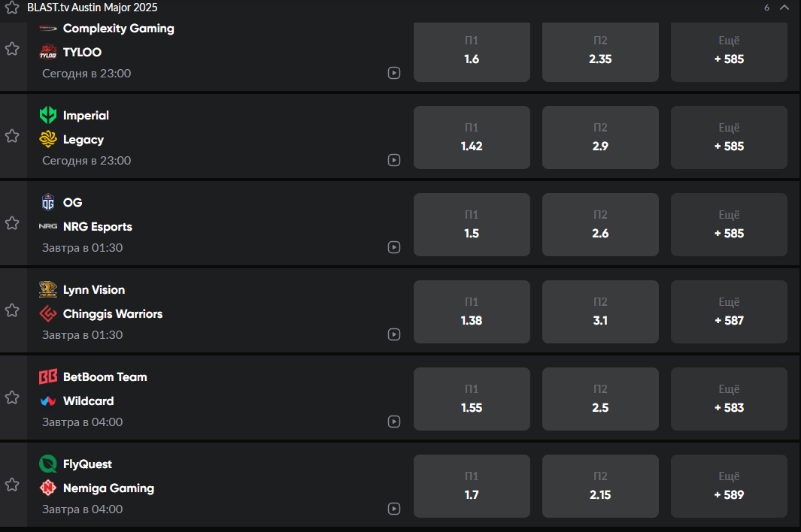Viewport: 801px width, 532px height.
Task: Open stream icon for OG vs NRG
Action: [x=394, y=247]
